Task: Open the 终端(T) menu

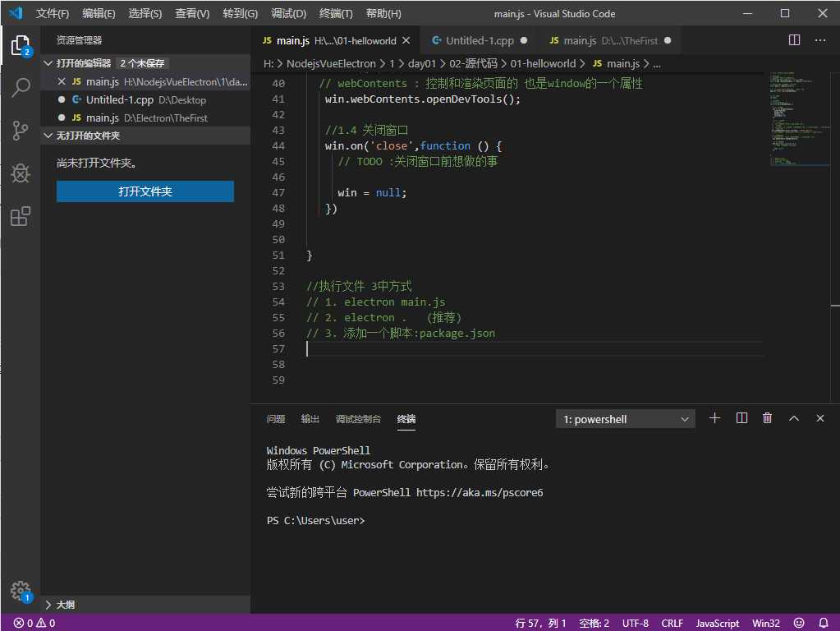Action: click(336, 13)
